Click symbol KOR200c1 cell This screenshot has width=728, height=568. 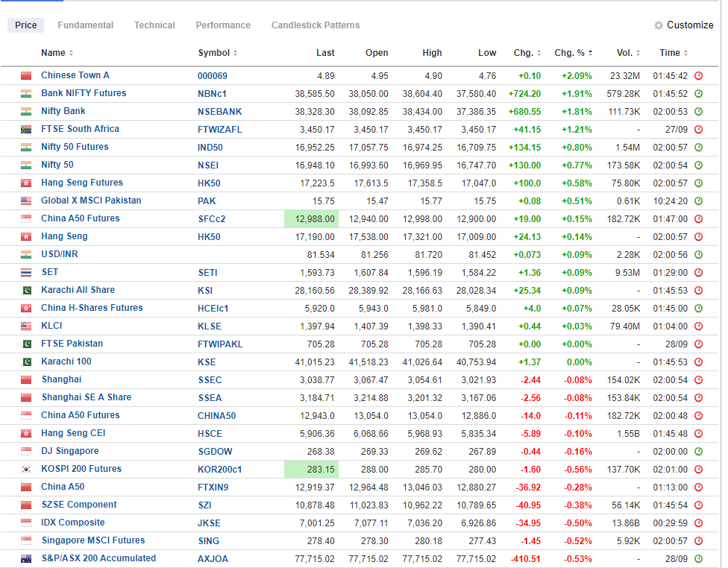click(x=219, y=470)
